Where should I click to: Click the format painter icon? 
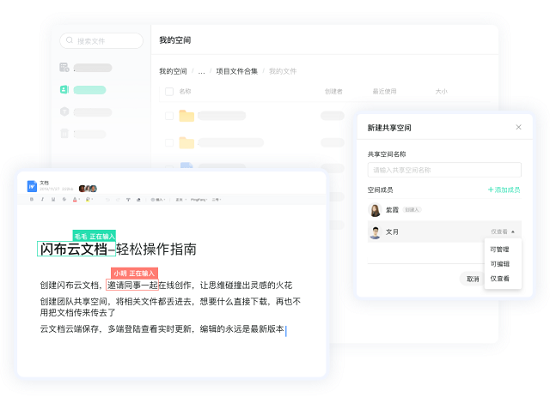[128, 200]
